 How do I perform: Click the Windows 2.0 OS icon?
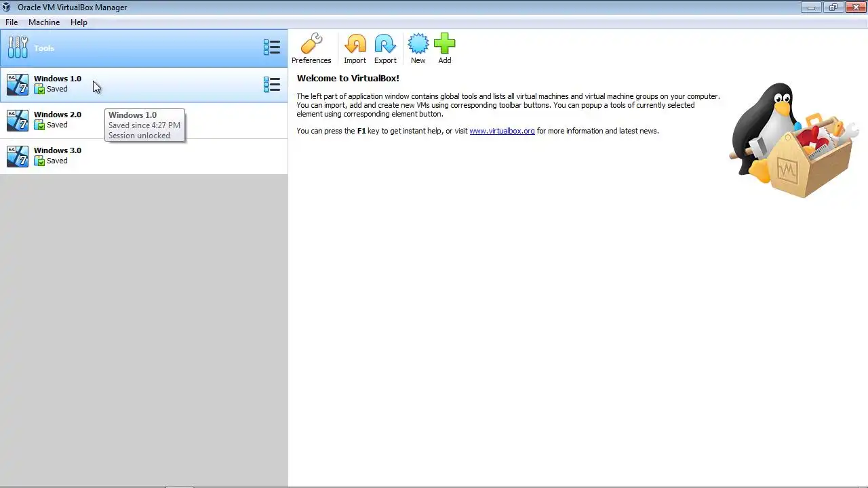click(18, 121)
